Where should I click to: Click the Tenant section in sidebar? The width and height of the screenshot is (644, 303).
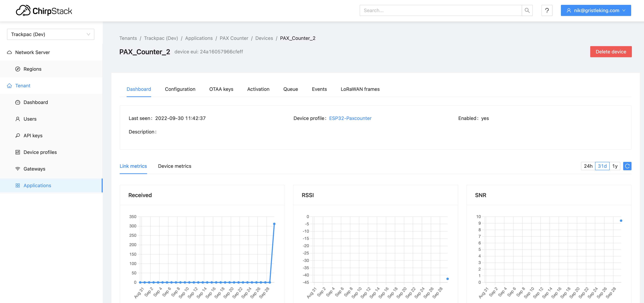(23, 86)
